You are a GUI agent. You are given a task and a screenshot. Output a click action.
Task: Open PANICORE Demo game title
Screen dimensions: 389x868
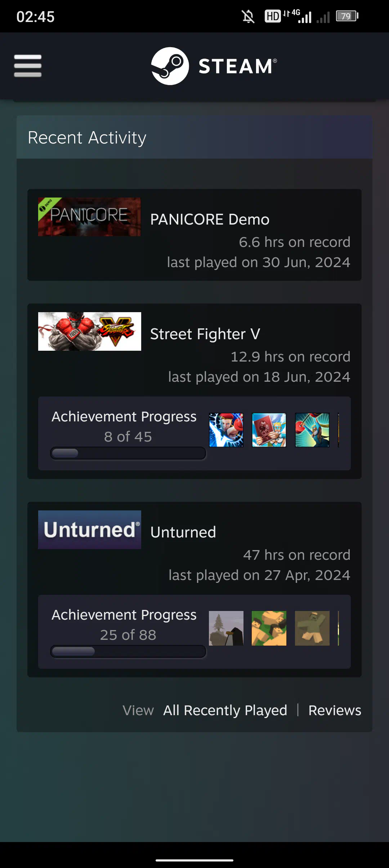(x=210, y=220)
